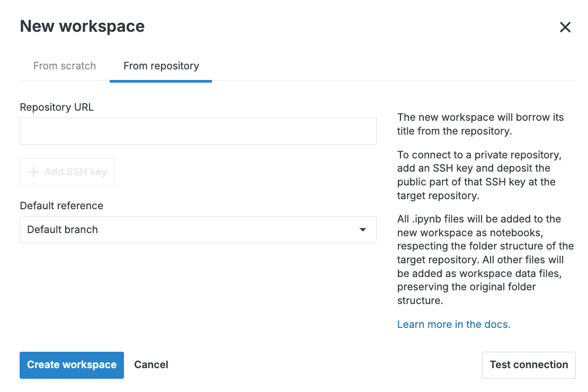Click the Repository URL label
Image resolution: width=588 pixels, height=392 pixels.
click(x=57, y=107)
